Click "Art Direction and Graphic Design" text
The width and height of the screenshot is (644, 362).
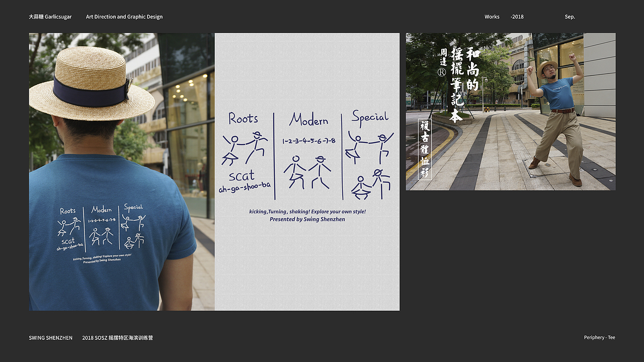[124, 17]
